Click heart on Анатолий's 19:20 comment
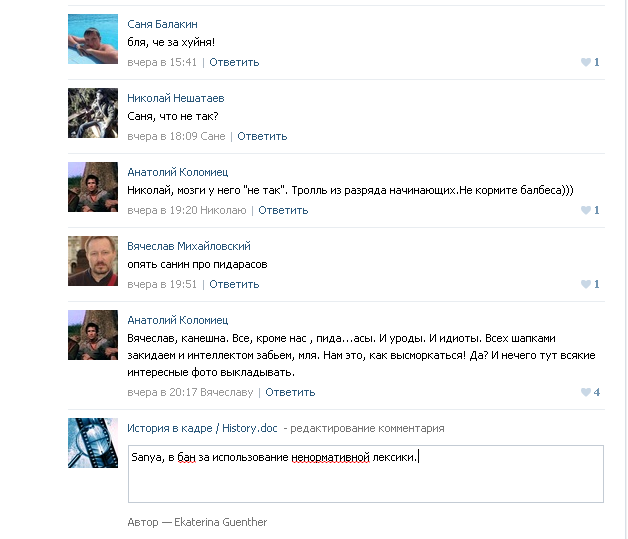Image resolution: width=628 pixels, height=539 pixels. 586,210
